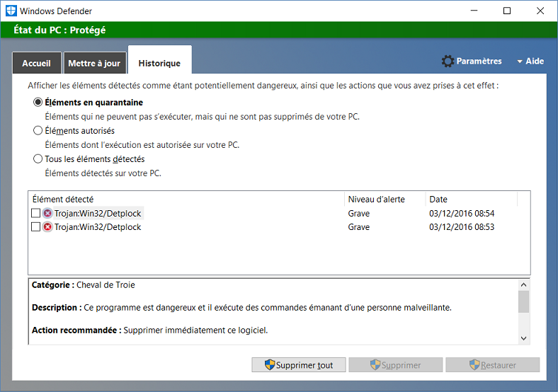The image size is (558, 392).
Task: Select Trojan:Win32/Detplock row dated 08:54
Action: 279,214
